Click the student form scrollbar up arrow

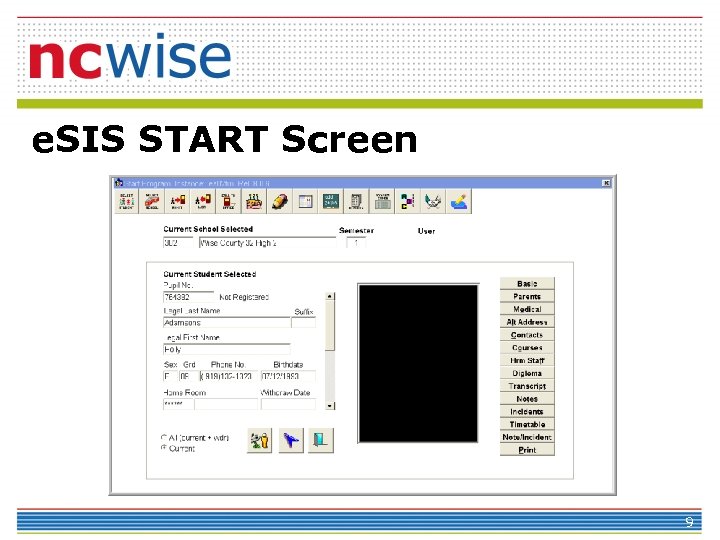(x=330, y=297)
